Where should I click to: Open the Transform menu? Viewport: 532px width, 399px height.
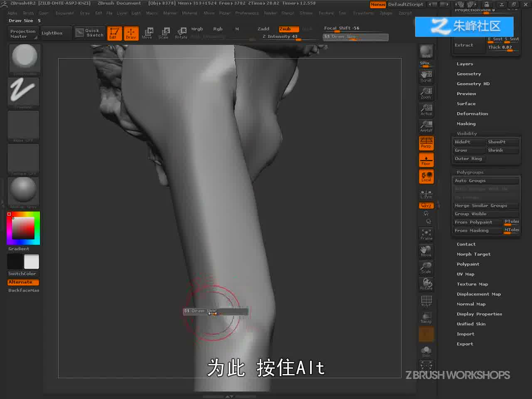tap(363, 13)
